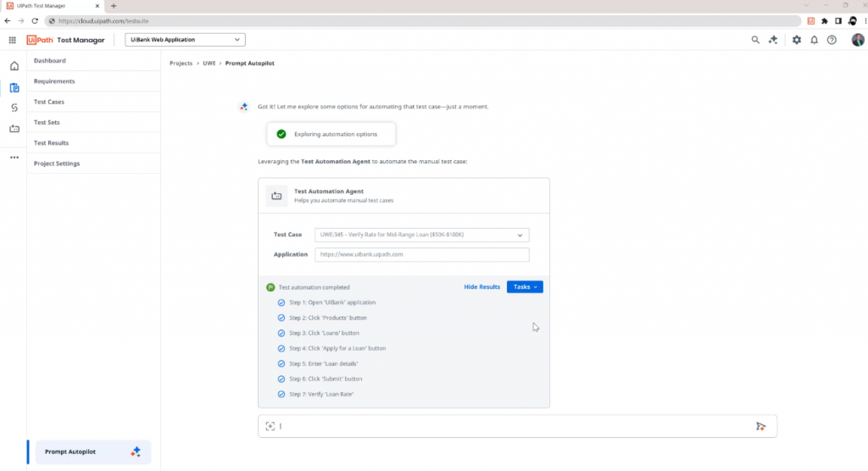Click the Application URL input field

coord(421,254)
